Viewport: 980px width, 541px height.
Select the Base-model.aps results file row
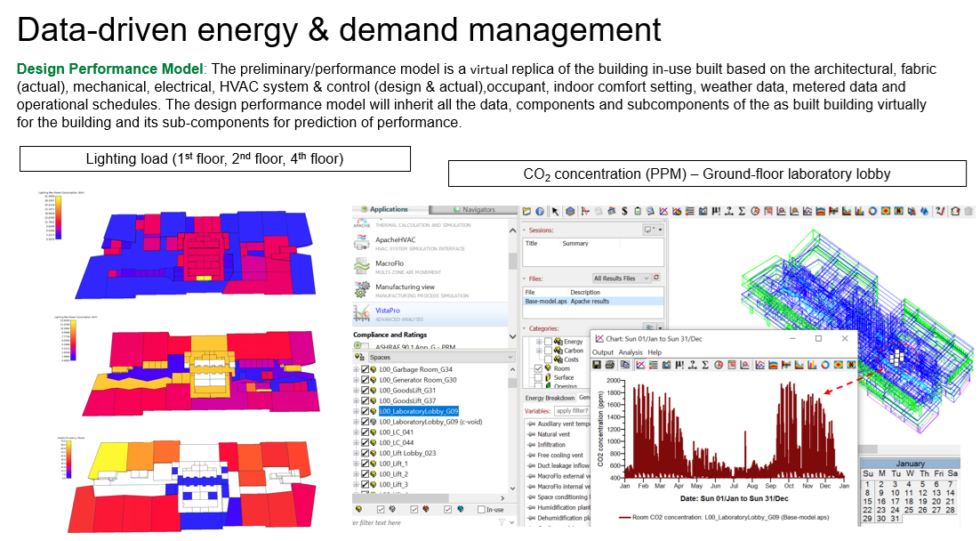(x=593, y=302)
